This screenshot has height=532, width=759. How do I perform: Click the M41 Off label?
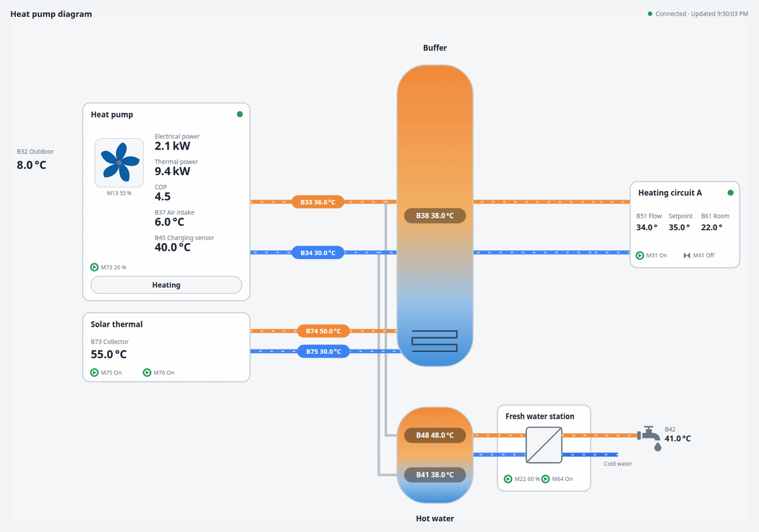pos(704,255)
